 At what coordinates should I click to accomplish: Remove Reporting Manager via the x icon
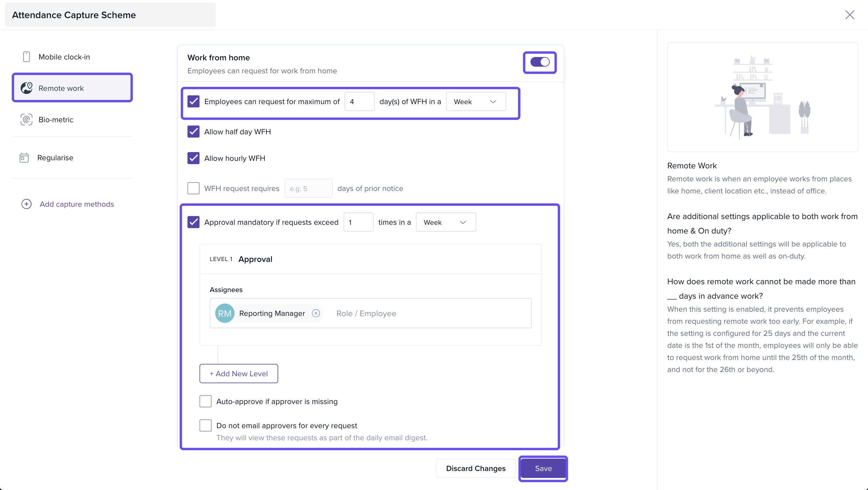tap(316, 313)
